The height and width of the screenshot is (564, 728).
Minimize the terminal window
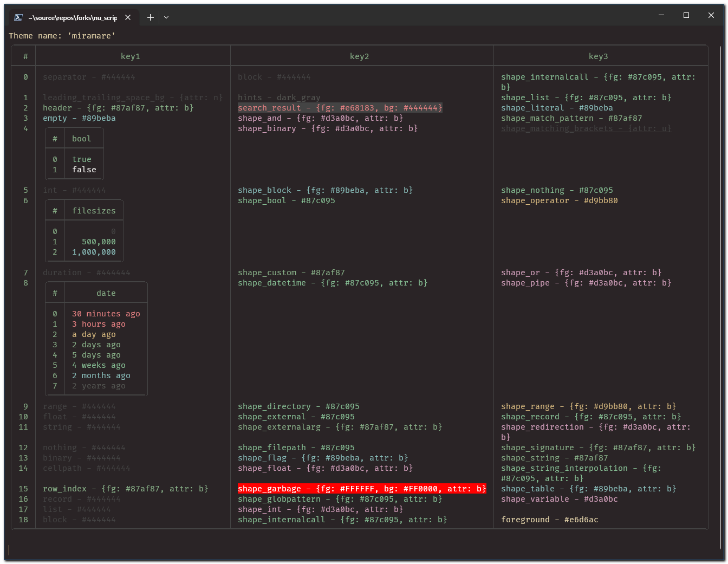pos(661,15)
